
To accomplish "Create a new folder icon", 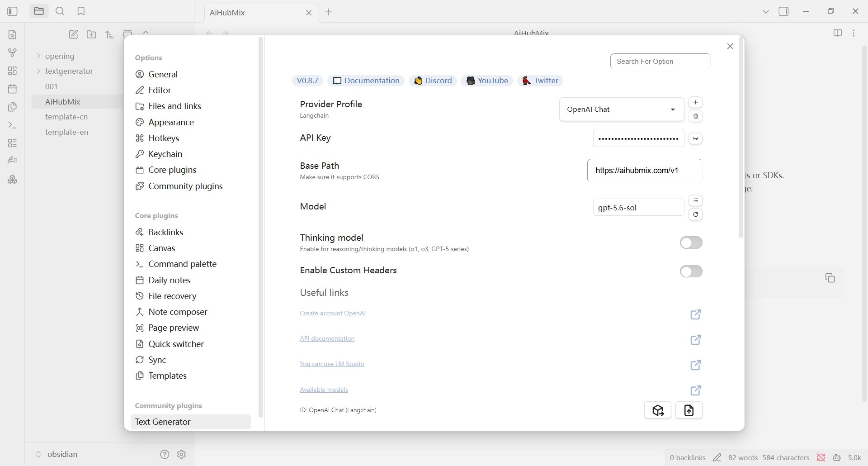I will tap(91, 34).
